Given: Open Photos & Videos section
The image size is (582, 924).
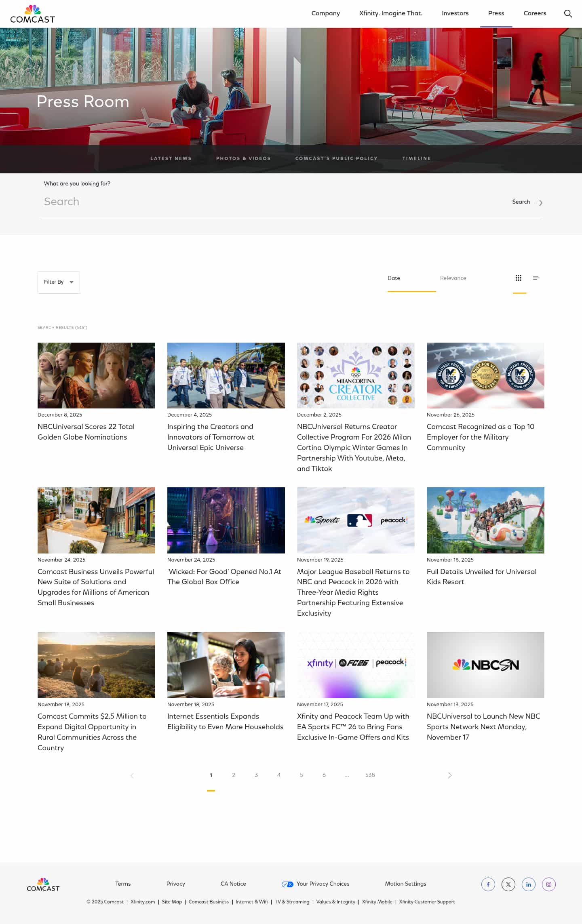Looking at the screenshot, I should [x=243, y=158].
